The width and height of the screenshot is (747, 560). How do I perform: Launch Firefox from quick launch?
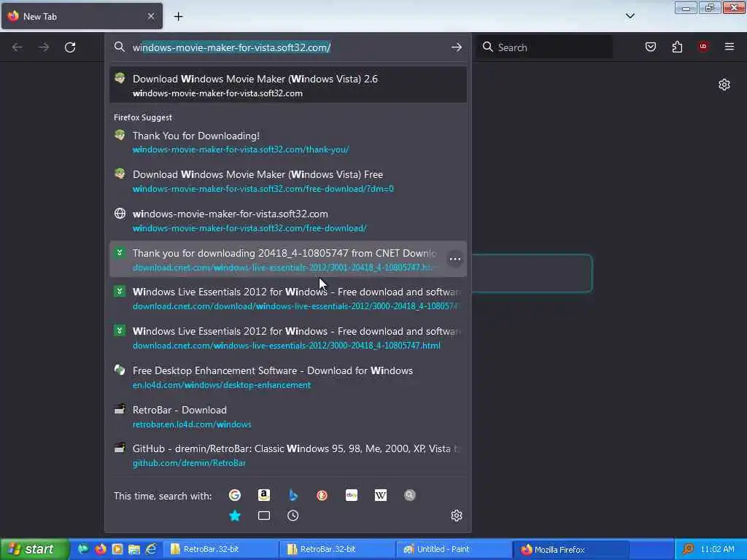[x=101, y=549]
